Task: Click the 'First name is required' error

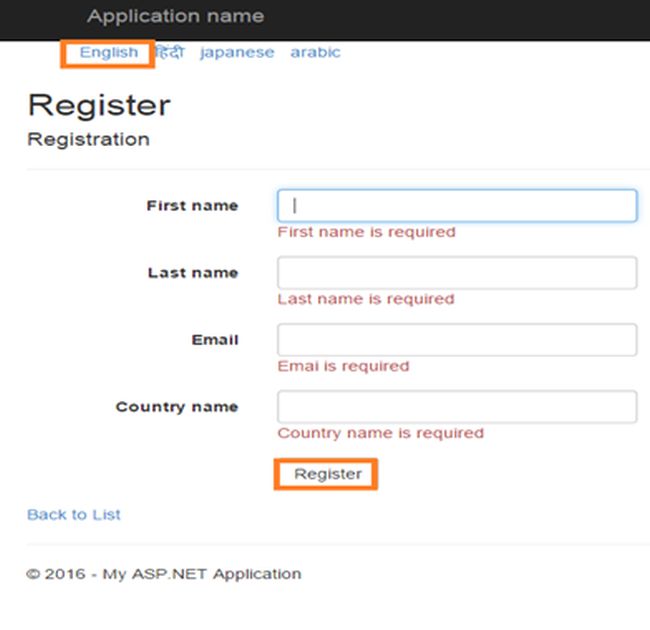Action: pos(366,232)
